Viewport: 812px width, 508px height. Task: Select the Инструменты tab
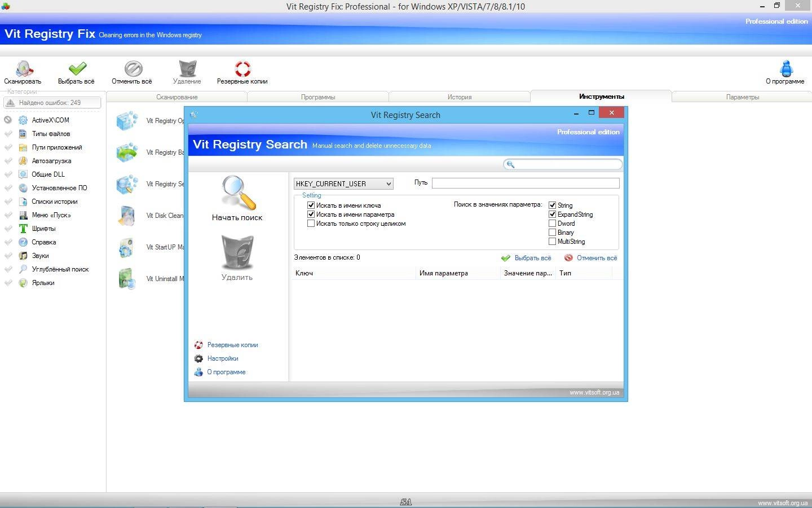(601, 97)
